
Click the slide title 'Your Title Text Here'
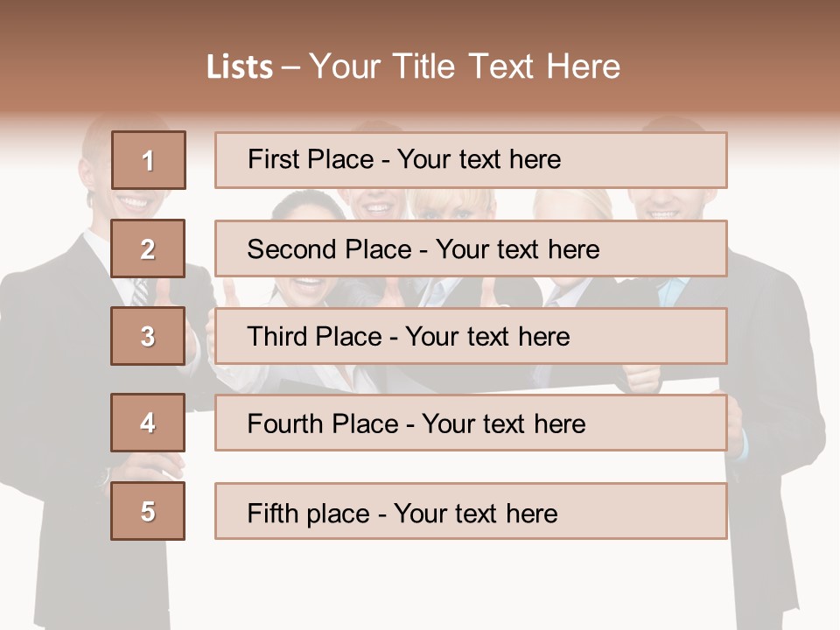[x=464, y=66]
